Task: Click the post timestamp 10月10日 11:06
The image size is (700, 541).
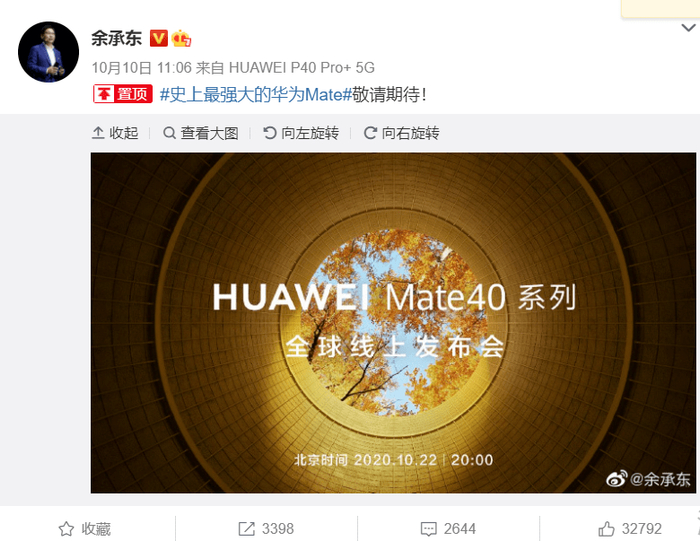Action: (142, 67)
